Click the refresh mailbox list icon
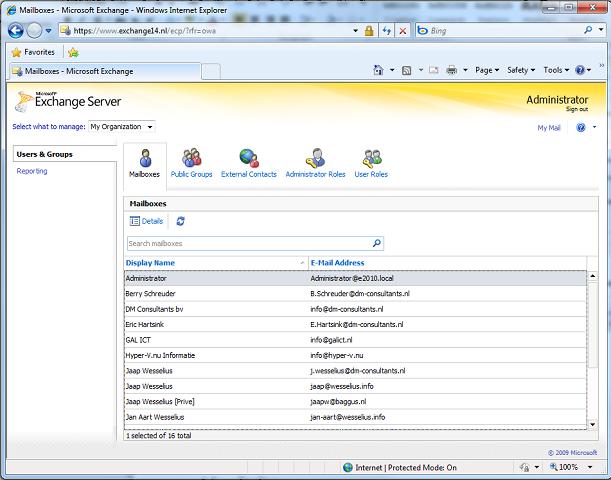 180,221
